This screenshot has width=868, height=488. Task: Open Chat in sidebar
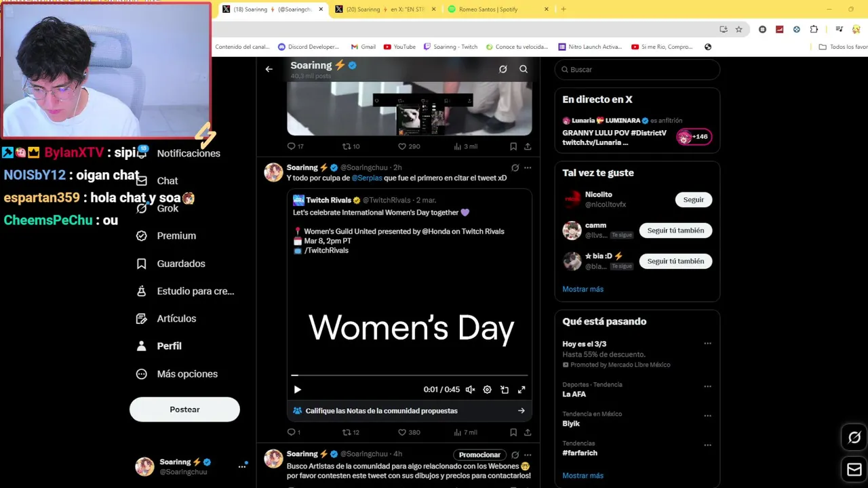pyautogui.click(x=157, y=181)
